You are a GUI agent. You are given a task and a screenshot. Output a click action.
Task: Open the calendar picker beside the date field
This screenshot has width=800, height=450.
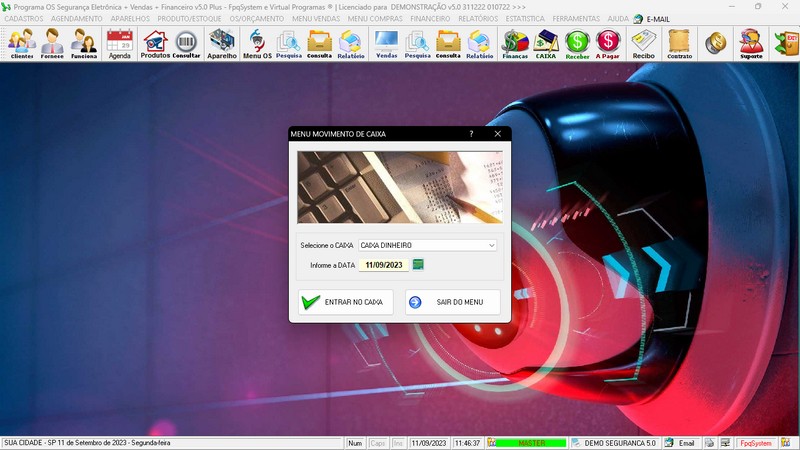click(418, 265)
